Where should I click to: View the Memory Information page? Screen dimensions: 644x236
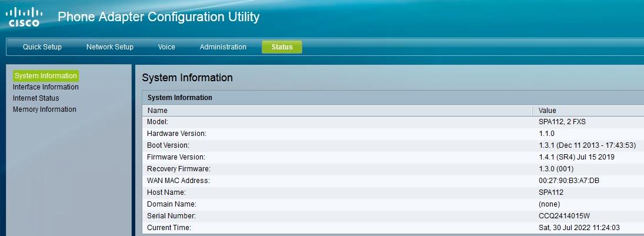(x=44, y=109)
